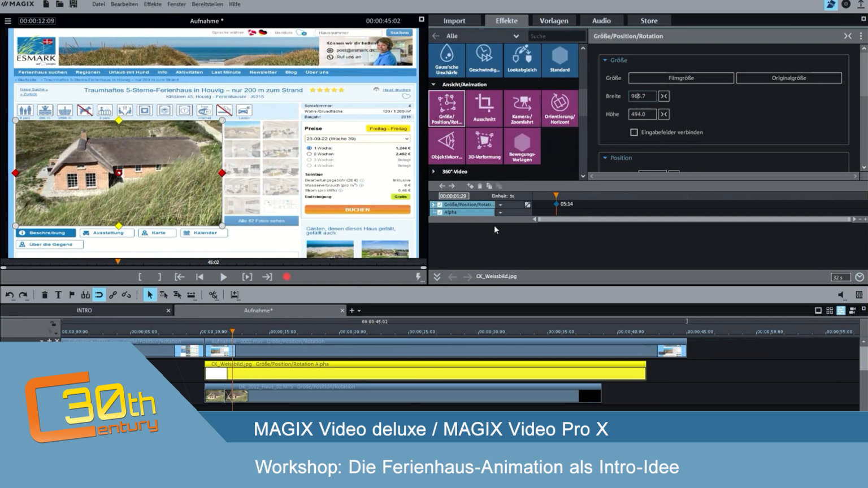Viewport: 868px width, 488px height.
Task: Open the Bearbeiten menu
Action: [124, 4]
